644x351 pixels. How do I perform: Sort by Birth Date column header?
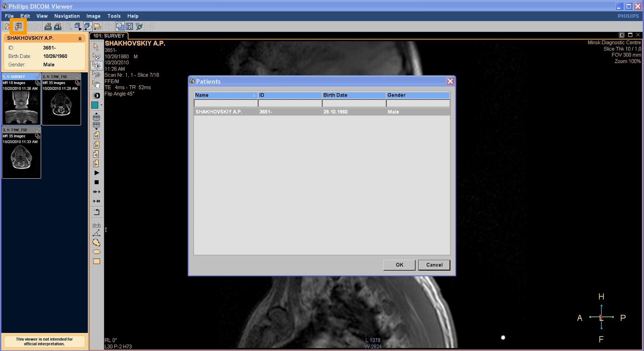354,95
